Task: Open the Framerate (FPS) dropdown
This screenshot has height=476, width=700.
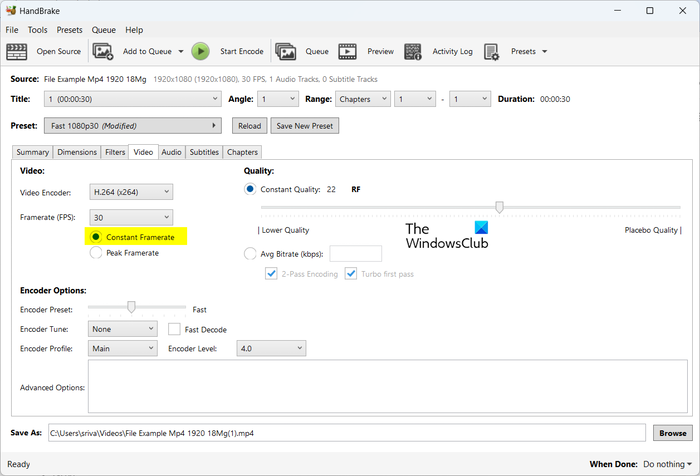Action: (x=131, y=217)
